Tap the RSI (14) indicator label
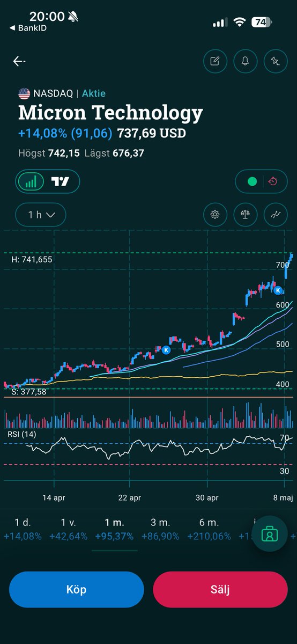This screenshot has height=644, width=297. (21, 434)
